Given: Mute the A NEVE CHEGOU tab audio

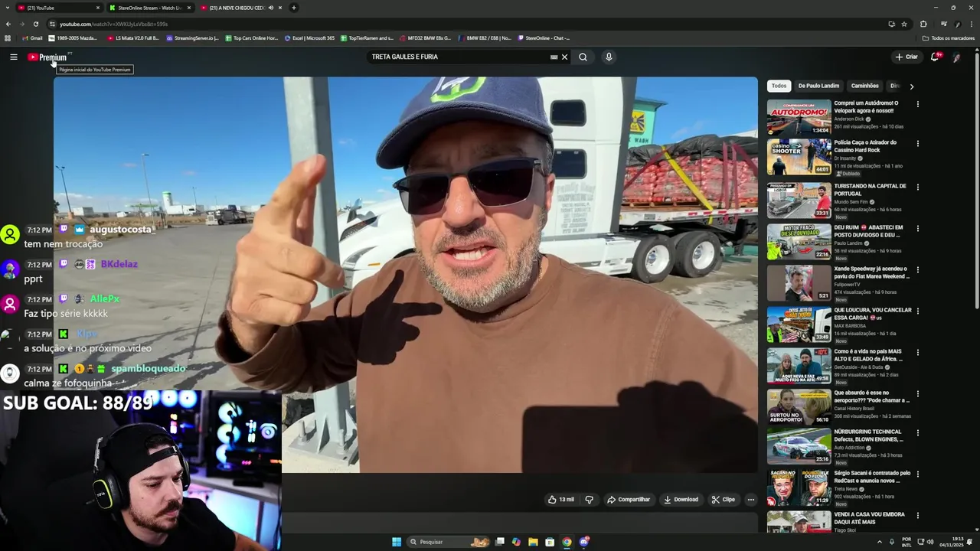Looking at the screenshot, I should (x=271, y=8).
